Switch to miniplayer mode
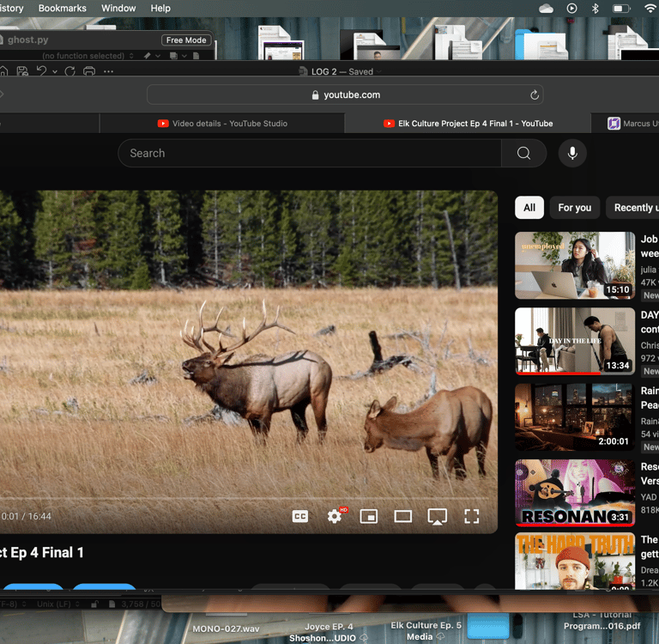This screenshot has width=659, height=644. tap(369, 517)
